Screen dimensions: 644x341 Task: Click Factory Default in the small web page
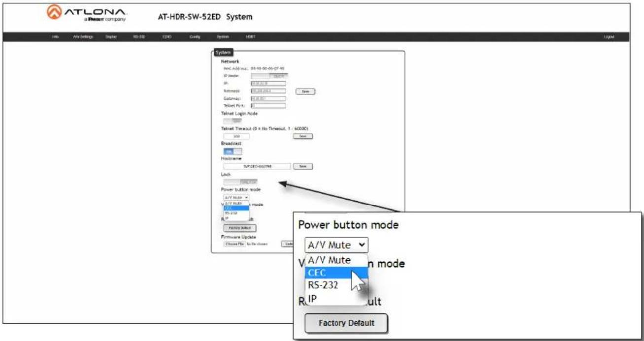coord(240,228)
